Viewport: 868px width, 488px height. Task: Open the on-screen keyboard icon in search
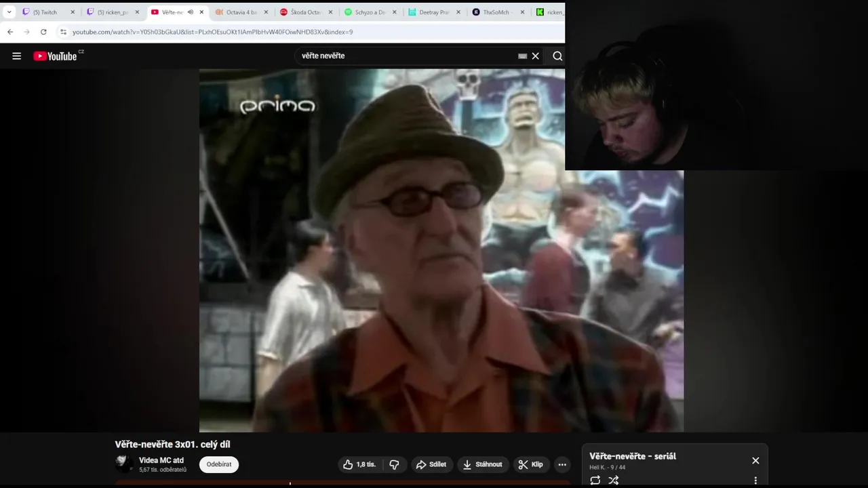coord(522,56)
